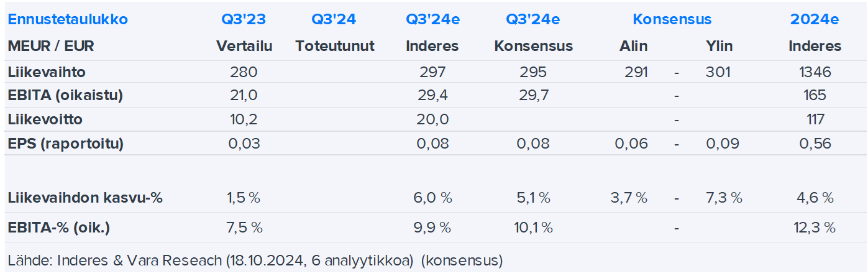Click the Liikevaihto 2024e value 1346

click(x=816, y=72)
